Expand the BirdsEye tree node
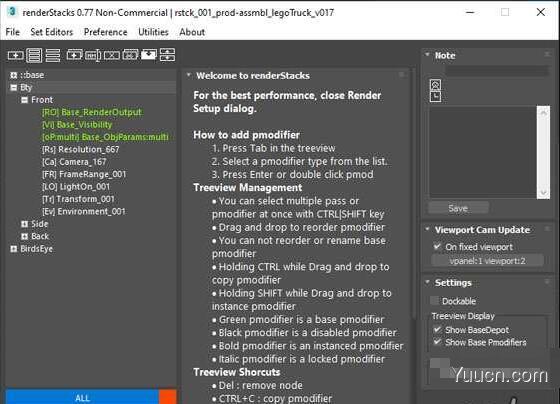The width and height of the screenshot is (560, 404). pos(14,249)
